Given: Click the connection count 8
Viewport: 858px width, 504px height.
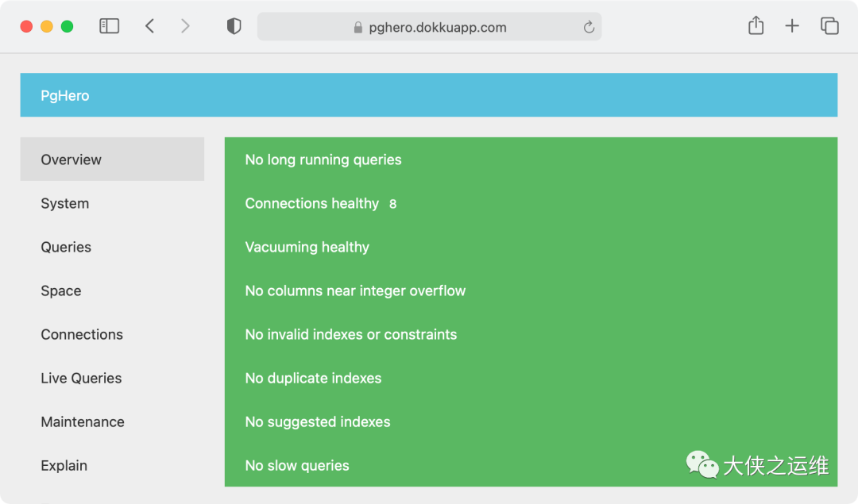Looking at the screenshot, I should (392, 204).
